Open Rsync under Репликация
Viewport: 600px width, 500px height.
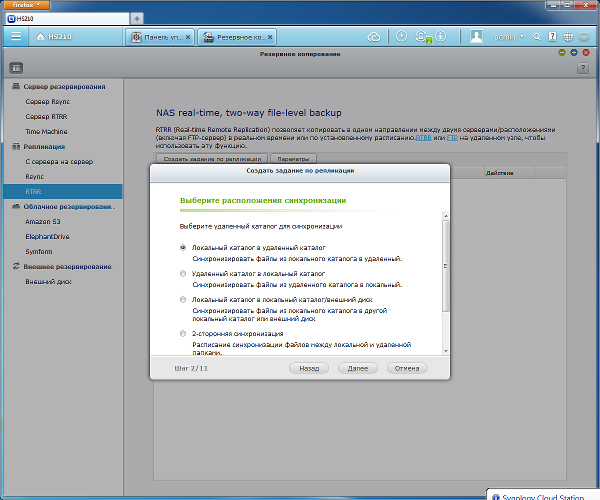click(34, 176)
